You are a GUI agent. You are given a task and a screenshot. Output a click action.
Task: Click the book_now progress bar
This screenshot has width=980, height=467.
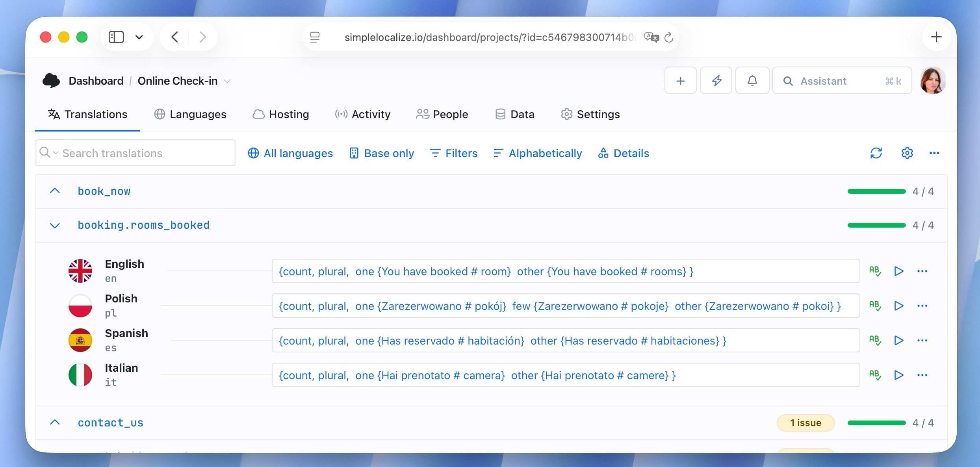pyautogui.click(x=876, y=191)
